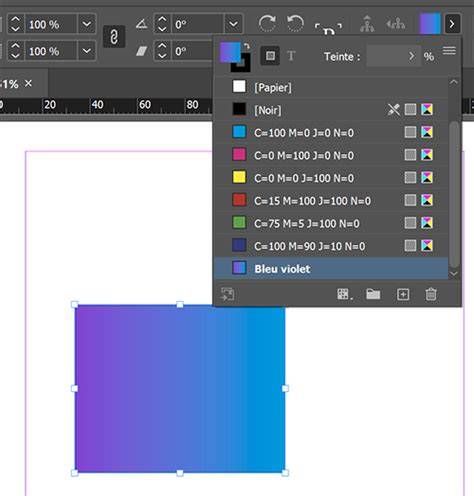Viewport: 474px width, 496px height.
Task: Select the C=0 M=100 J=0 N=0 swatch
Action: pos(331,155)
